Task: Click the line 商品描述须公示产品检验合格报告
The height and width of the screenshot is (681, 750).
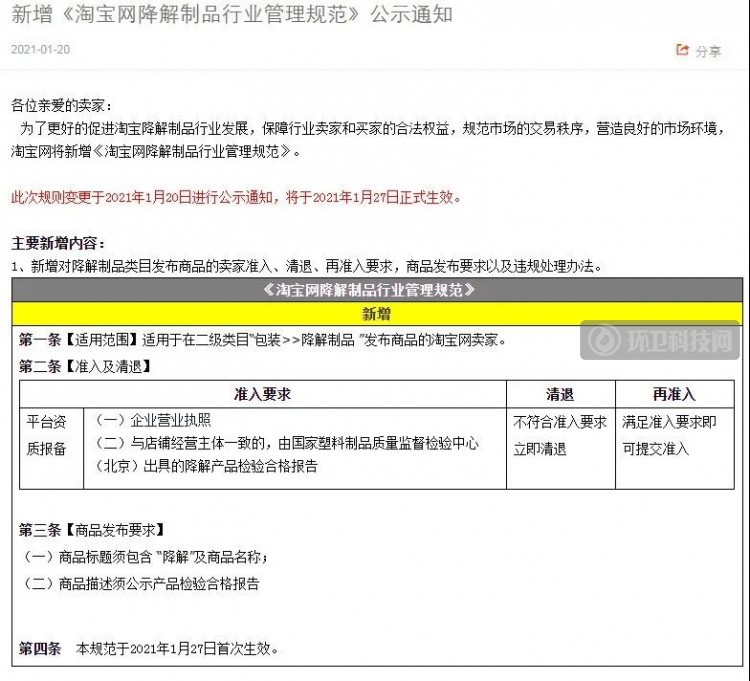Action: click(x=140, y=583)
